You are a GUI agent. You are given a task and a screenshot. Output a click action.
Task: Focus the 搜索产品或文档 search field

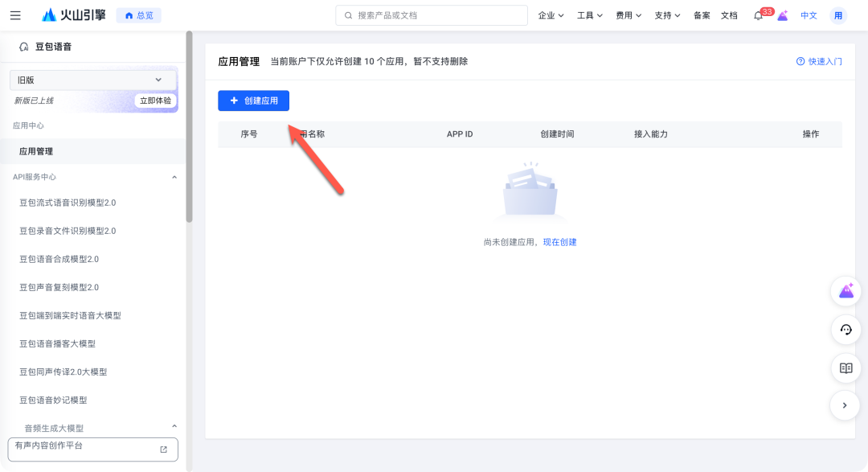[x=432, y=15]
